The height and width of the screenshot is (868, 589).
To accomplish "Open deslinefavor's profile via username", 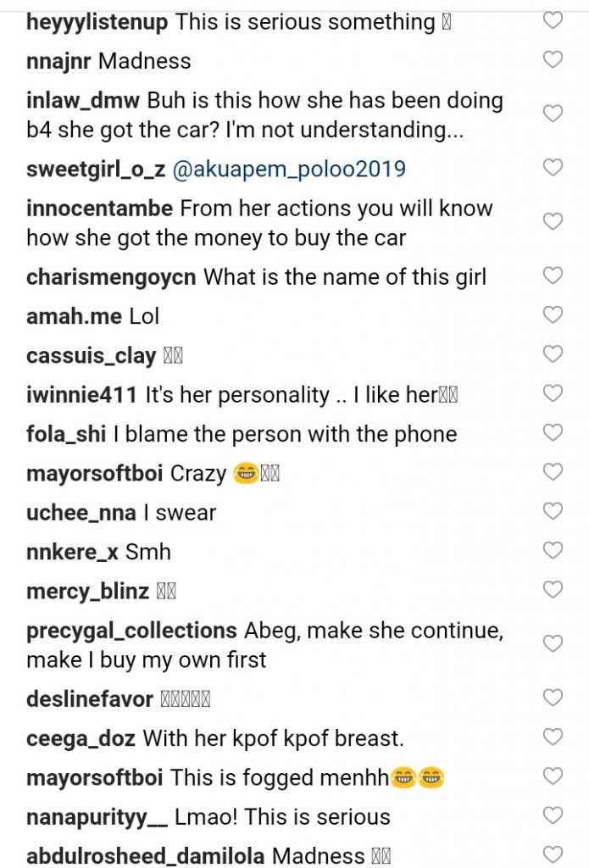I will 90,699.
